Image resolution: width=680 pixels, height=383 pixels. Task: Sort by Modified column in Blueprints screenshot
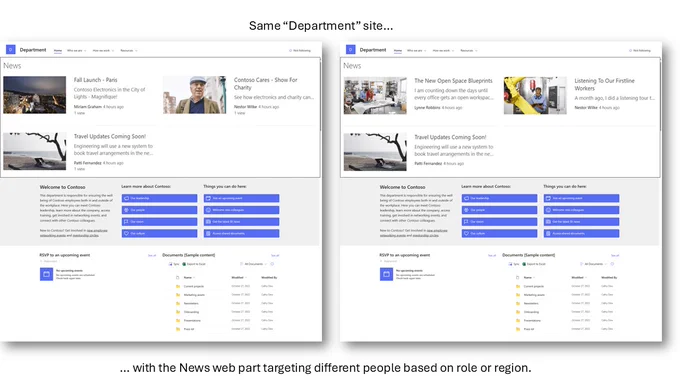tap(579, 278)
